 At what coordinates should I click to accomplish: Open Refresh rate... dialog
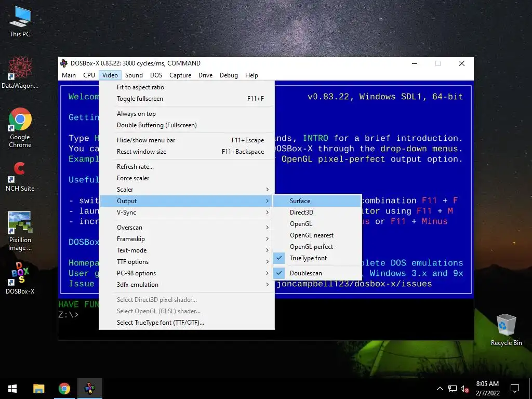coord(187,167)
